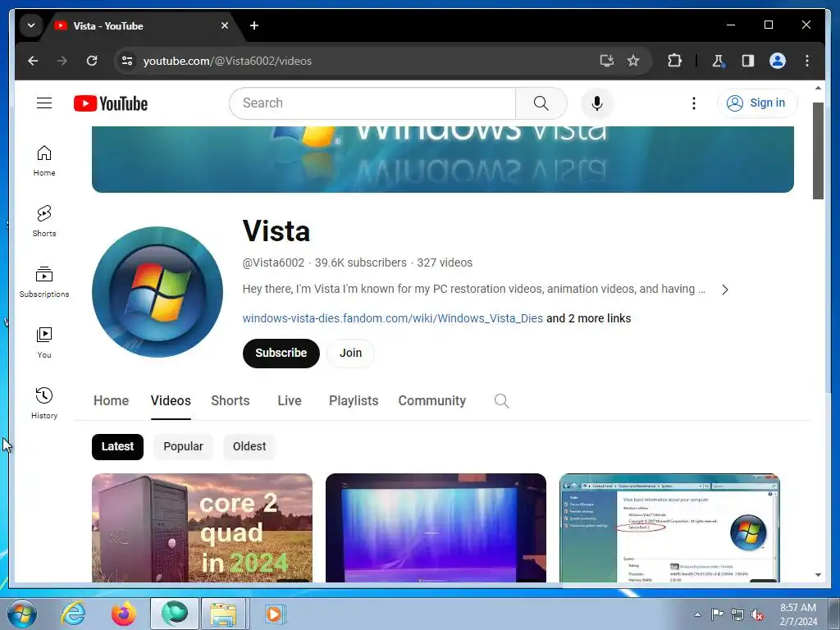Open the Action Center flag icon
The width and height of the screenshot is (840, 630).
pos(717,614)
